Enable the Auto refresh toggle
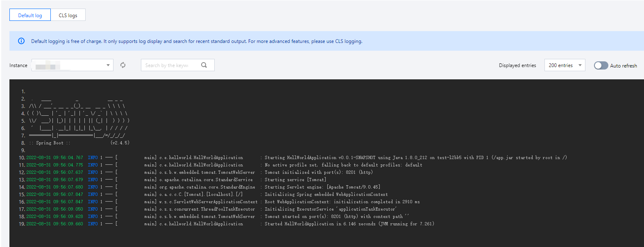This screenshot has height=247, width=644. click(x=601, y=65)
